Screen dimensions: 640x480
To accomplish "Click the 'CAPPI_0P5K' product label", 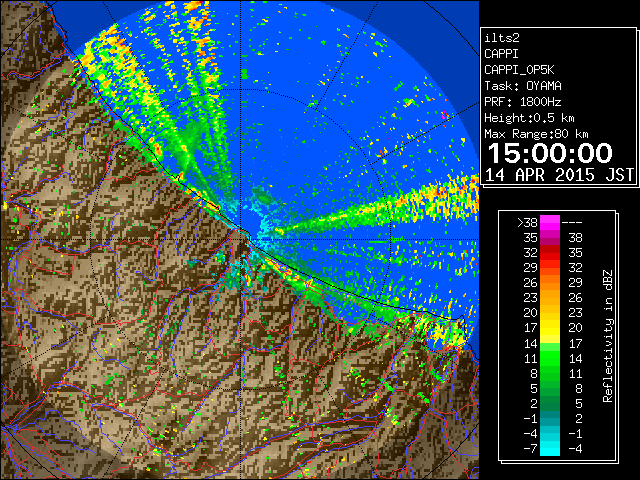I will (519, 70).
